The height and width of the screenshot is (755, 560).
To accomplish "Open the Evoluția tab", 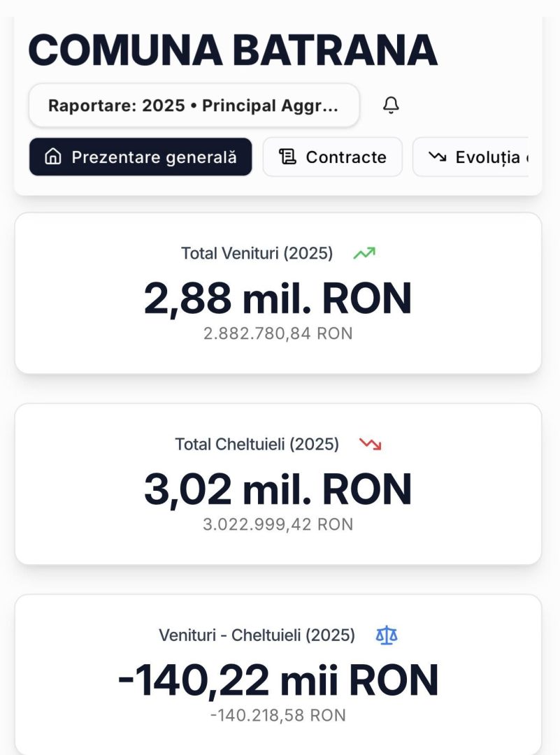I will click(x=487, y=157).
